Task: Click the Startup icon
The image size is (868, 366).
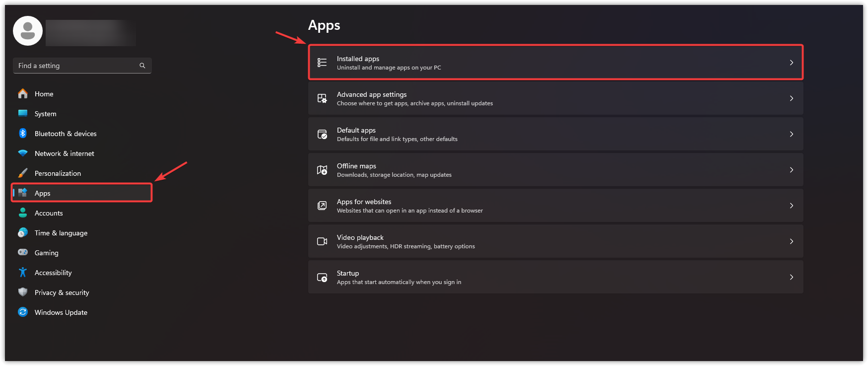Action: [322, 277]
